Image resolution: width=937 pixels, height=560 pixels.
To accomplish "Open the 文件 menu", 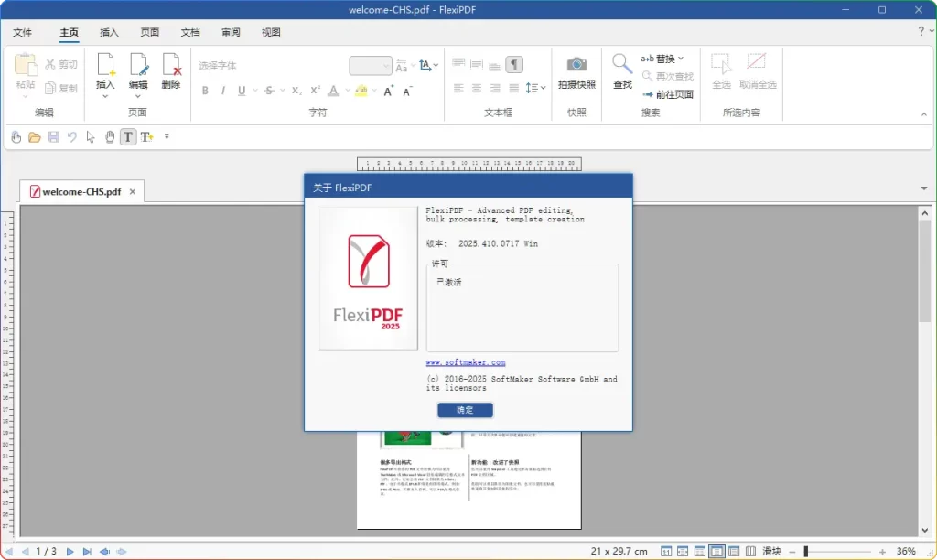I will click(23, 32).
